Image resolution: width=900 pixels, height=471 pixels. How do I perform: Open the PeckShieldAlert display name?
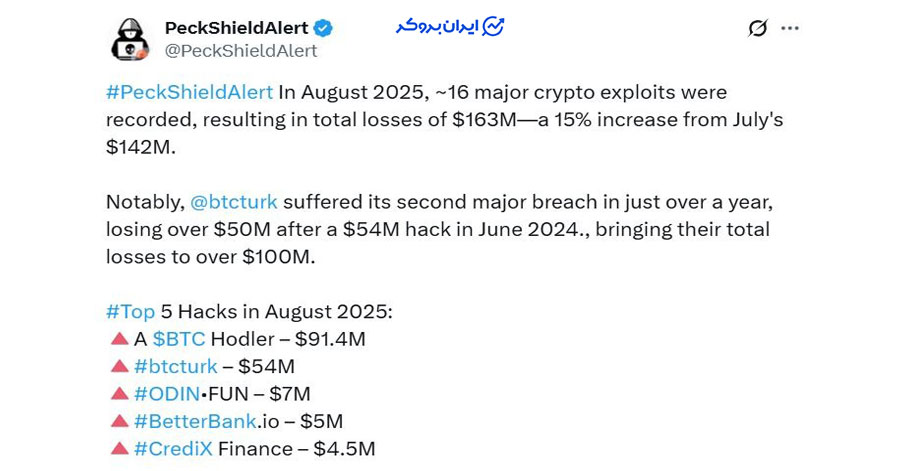[236, 28]
